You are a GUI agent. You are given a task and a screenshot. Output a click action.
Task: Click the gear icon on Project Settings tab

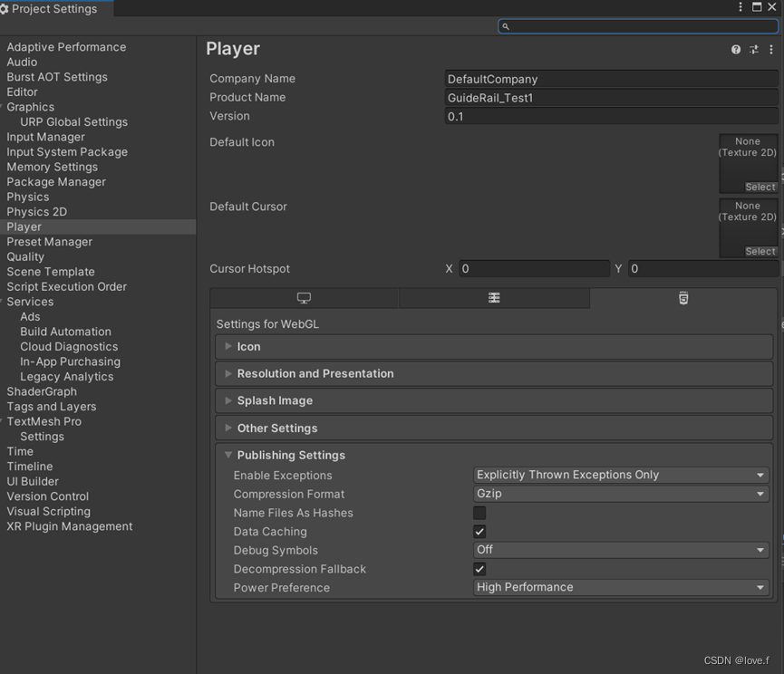coord(4,9)
